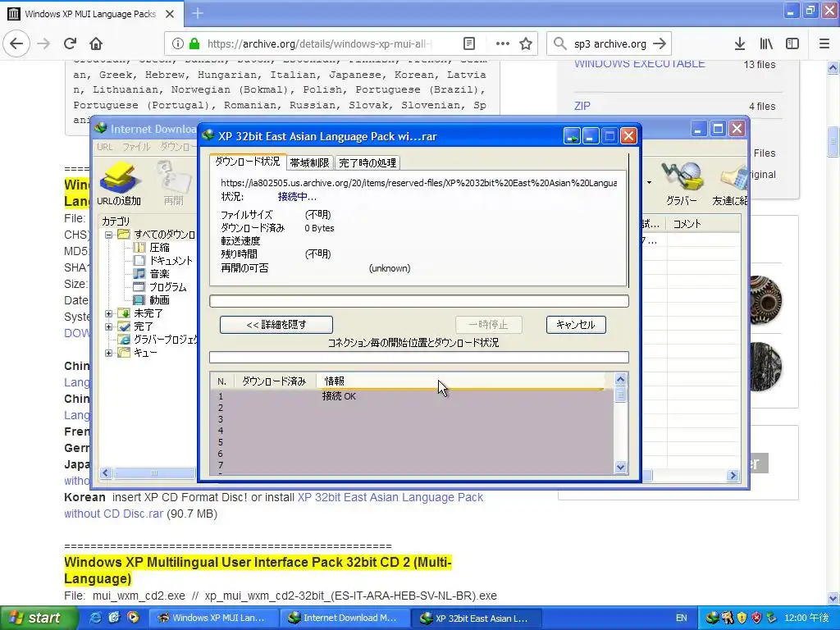Click コメント column header in IDM list
840x630 pixels.
(x=703, y=224)
